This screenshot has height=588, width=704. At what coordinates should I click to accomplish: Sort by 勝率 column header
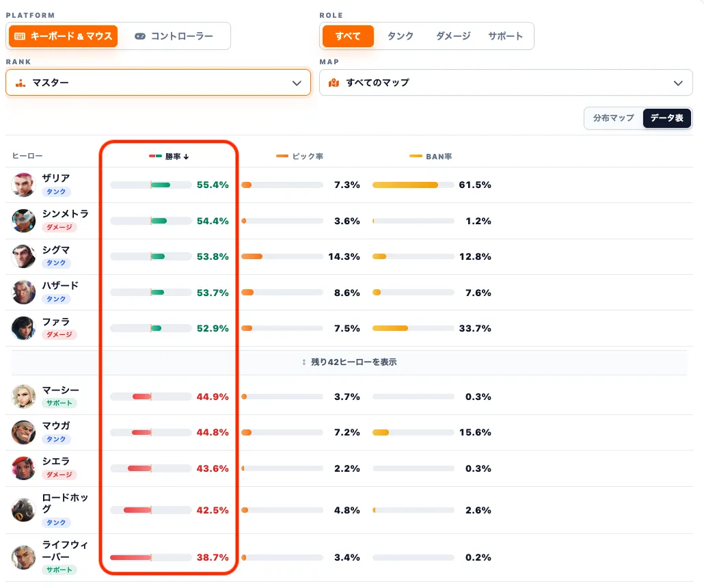tap(169, 157)
